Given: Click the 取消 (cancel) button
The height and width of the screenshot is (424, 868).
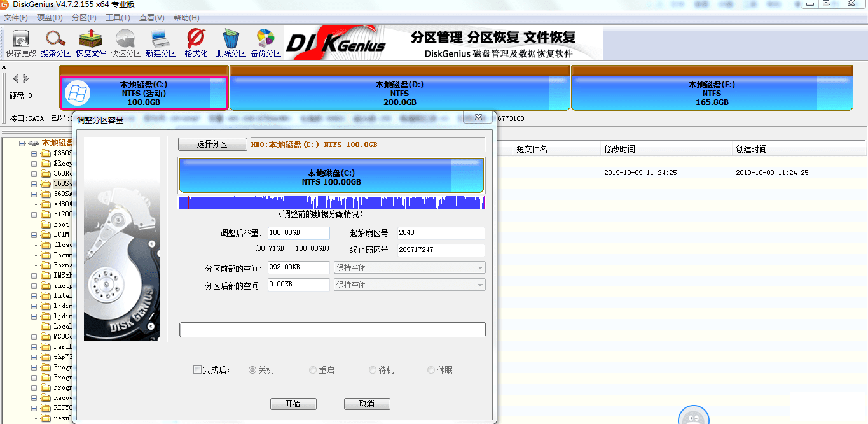Looking at the screenshot, I should click(367, 404).
